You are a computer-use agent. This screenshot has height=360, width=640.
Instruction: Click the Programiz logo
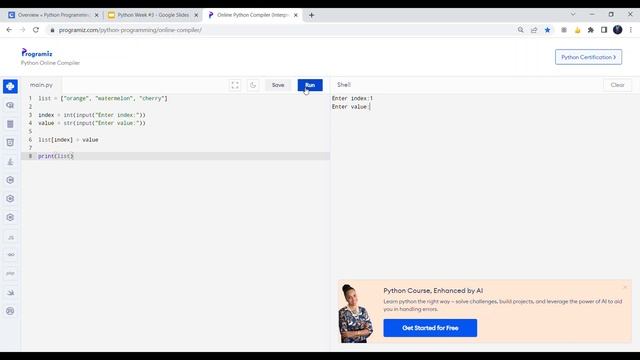[37, 53]
